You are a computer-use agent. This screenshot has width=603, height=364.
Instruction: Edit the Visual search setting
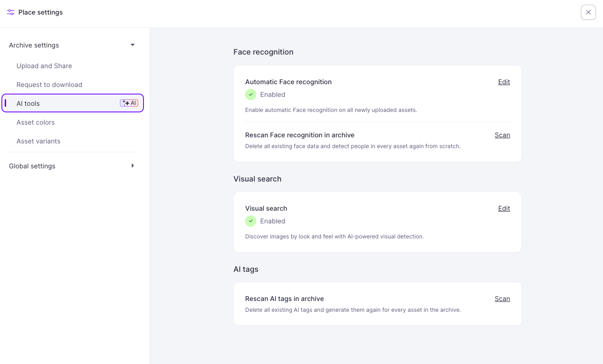[x=504, y=208]
